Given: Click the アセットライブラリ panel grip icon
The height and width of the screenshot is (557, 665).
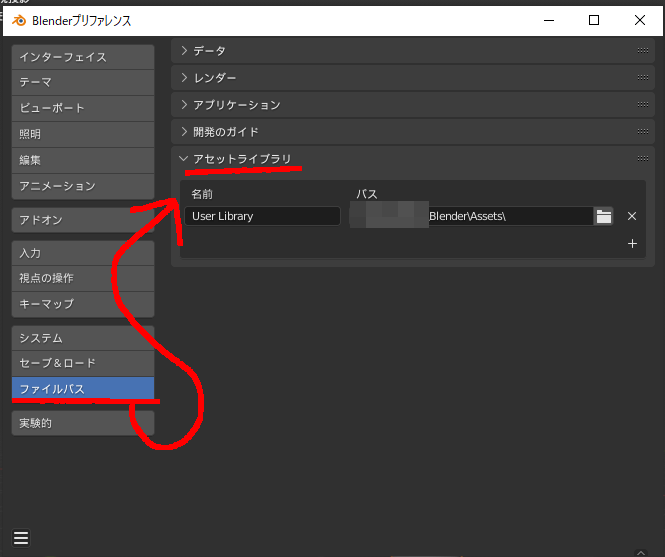Looking at the screenshot, I should pyautogui.click(x=643, y=159).
